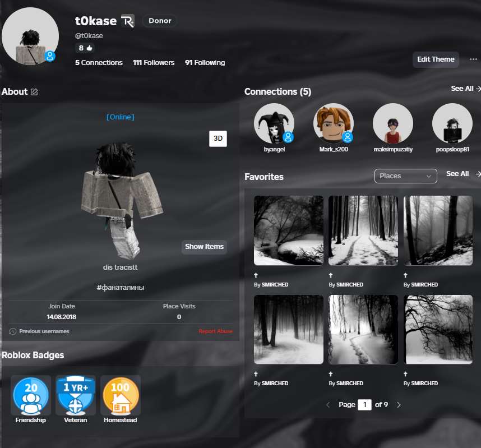Open the Places favorites dropdown
This screenshot has width=481, height=448.
tap(405, 176)
